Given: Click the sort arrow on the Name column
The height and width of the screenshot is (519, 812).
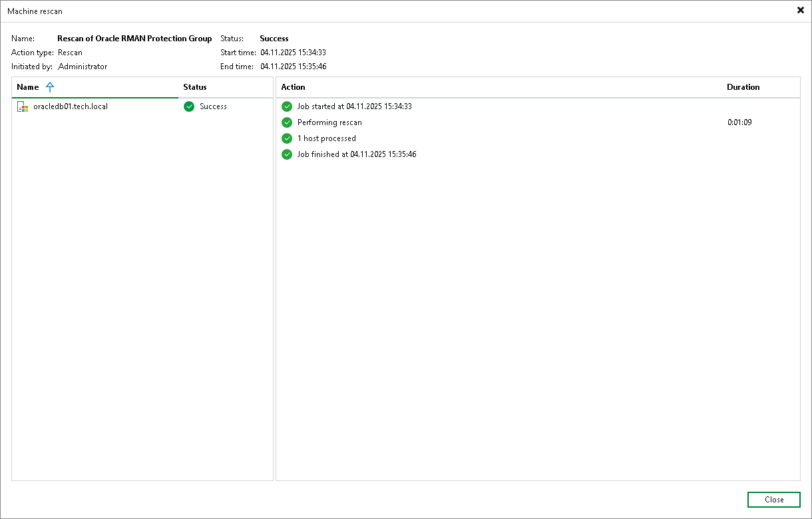Looking at the screenshot, I should [x=49, y=87].
